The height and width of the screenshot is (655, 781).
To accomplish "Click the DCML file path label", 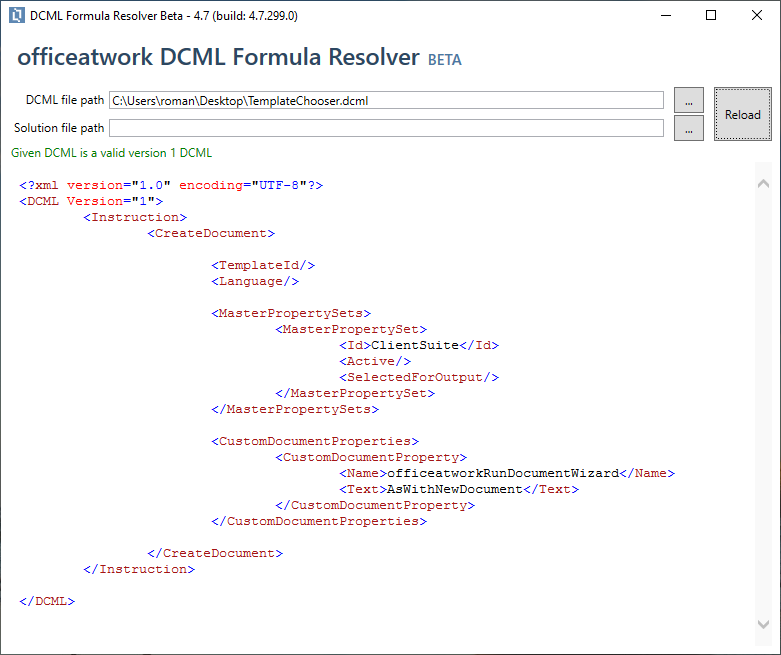I will pyautogui.click(x=65, y=100).
